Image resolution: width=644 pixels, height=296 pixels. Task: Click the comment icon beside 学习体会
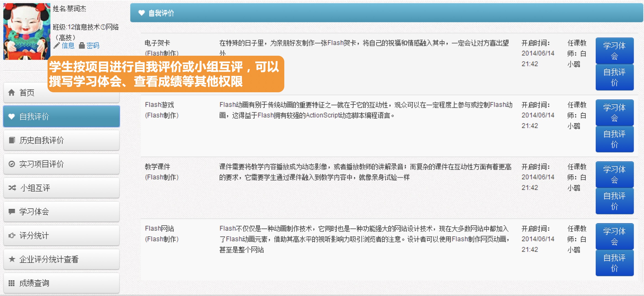[11, 211]
